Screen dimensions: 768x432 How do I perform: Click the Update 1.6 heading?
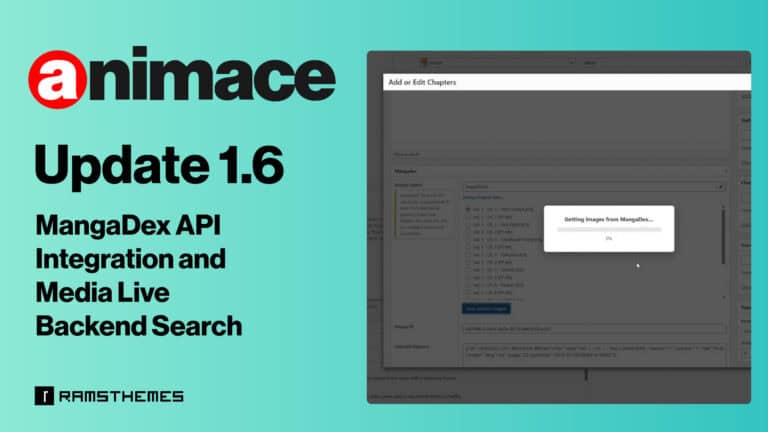click(159, 167)
